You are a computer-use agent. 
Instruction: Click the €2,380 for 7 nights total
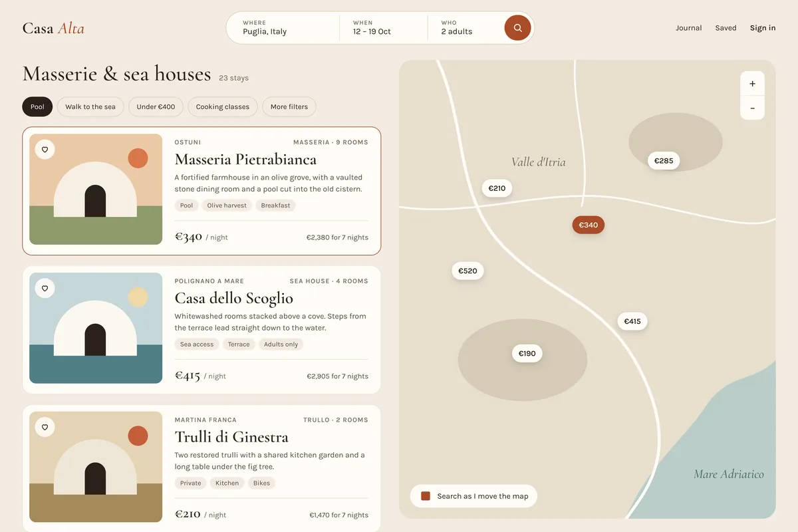(337, 237)
